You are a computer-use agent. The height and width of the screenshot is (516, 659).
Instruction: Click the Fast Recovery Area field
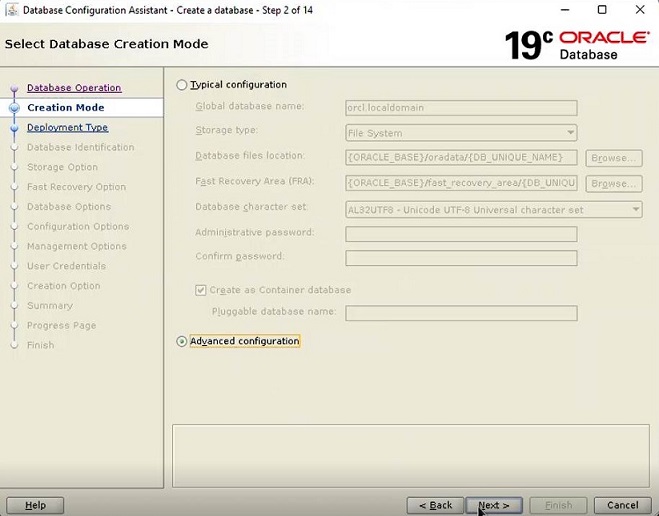click(461, 183)
